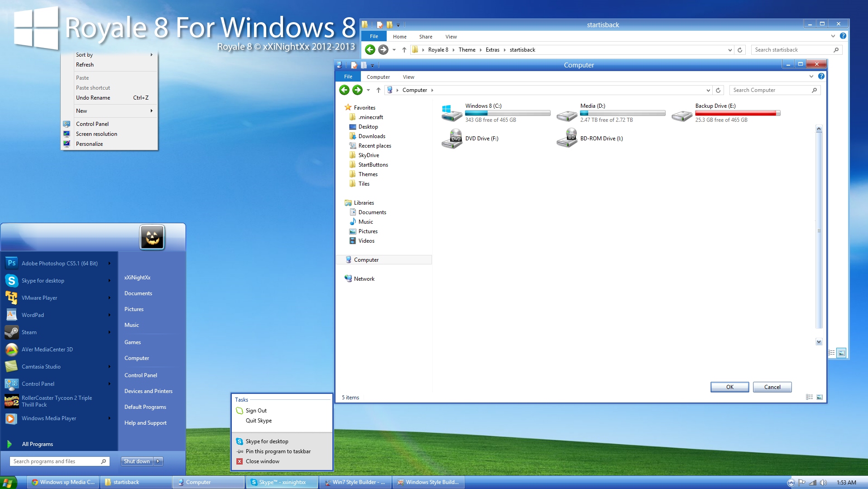Image resolution: width=868 pixels, height=489 pixels.
Task: Open View tab in Computer window
Action: (408, 77)
